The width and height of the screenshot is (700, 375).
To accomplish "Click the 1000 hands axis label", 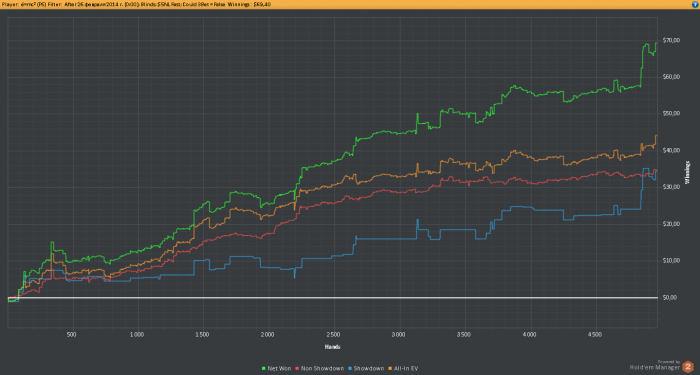I will pos(137,334).
